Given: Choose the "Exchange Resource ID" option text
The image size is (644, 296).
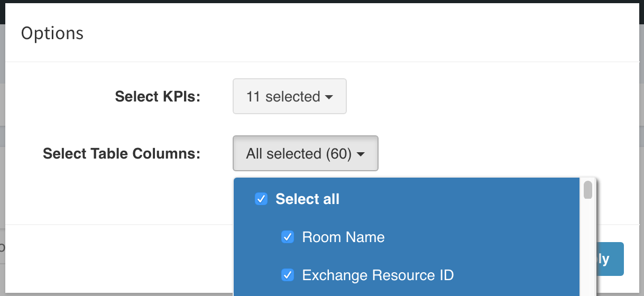Looking at the screenshot, I should (378, 275).
